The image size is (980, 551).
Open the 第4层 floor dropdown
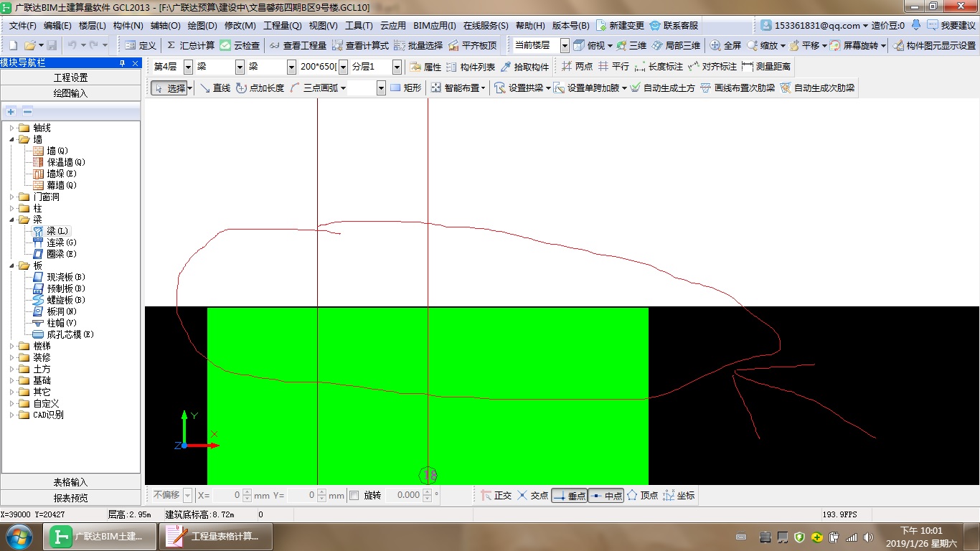[189, 67]
